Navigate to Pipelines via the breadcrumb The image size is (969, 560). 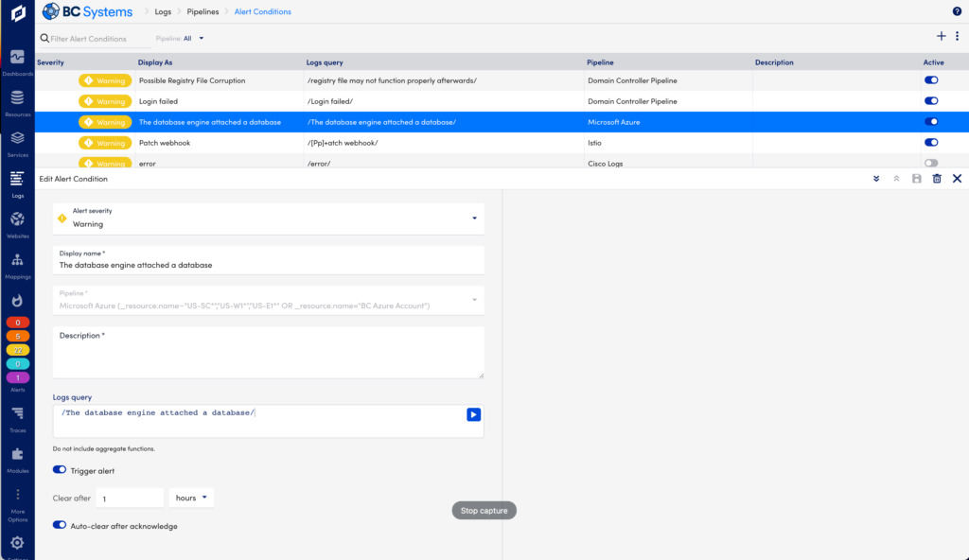[x=203, y=12]
